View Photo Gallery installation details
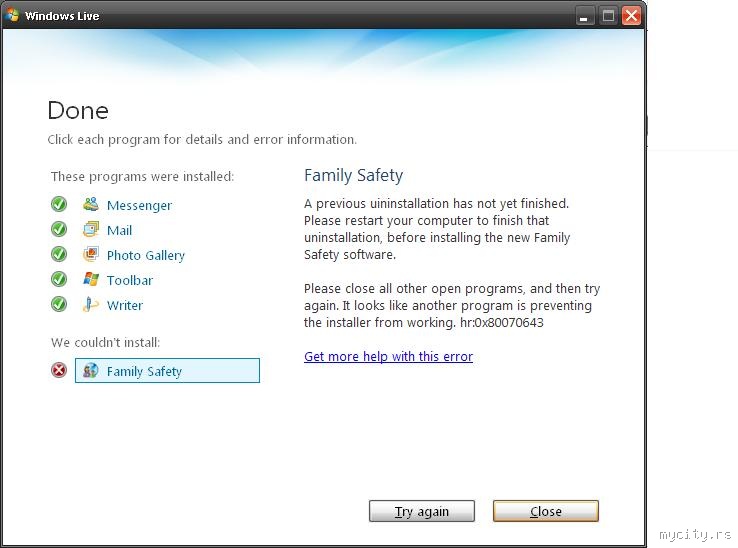 (146, 255)
